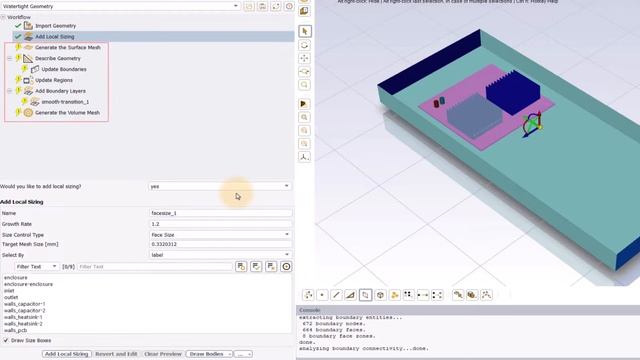The image size is (640, 360).
Task: Select smooth-transition_1 tree item
Action: (x=65, y=102)
